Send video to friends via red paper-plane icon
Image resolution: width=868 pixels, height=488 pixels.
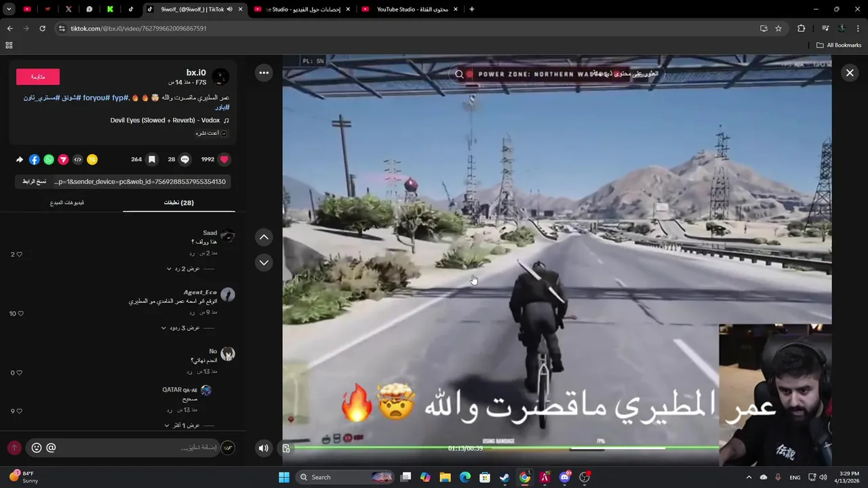point(63,160)
